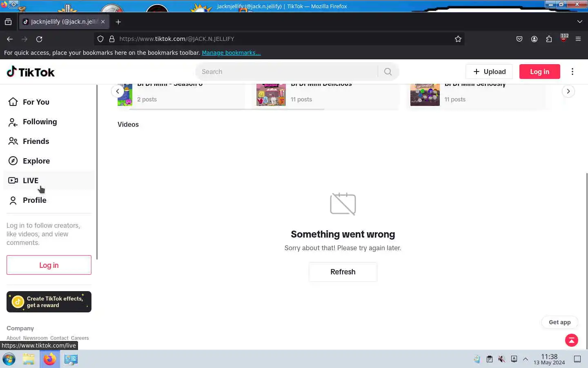
Task: Click the Refresh button
Action: (x=343, y=272)
